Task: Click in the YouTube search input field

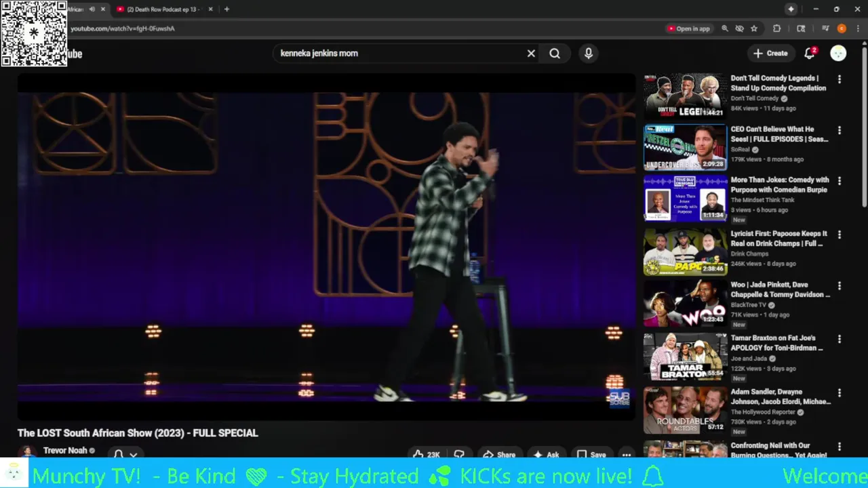Action: point(399,54)
